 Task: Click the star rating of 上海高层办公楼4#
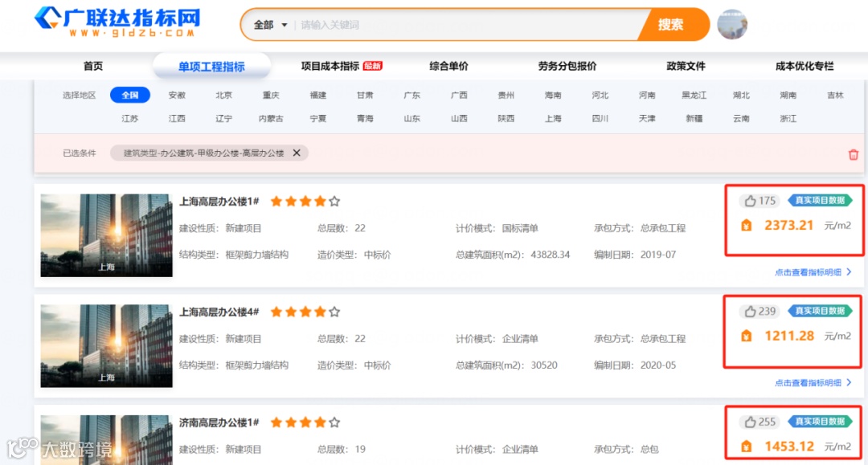coord(305,312)
